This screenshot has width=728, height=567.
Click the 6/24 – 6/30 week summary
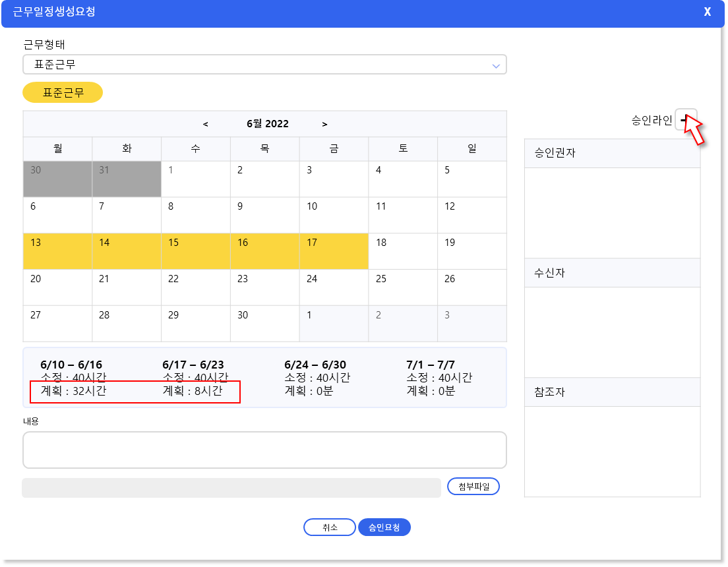pyautogui.click(x=317, y=378)
